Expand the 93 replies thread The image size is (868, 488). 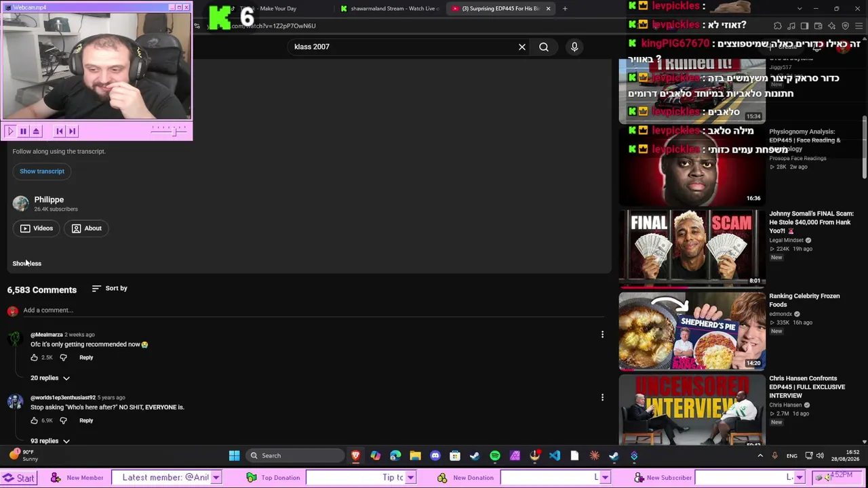point(50,441)
